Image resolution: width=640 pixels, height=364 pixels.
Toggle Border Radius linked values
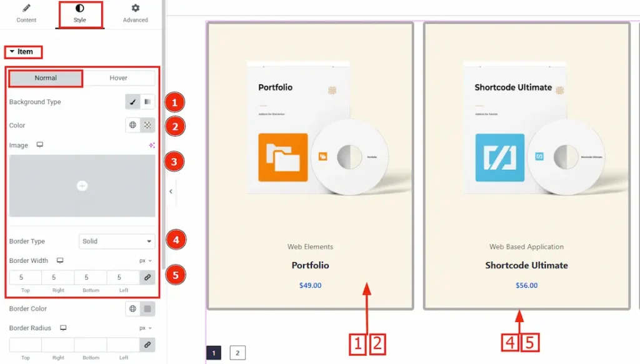coord(147,345)
